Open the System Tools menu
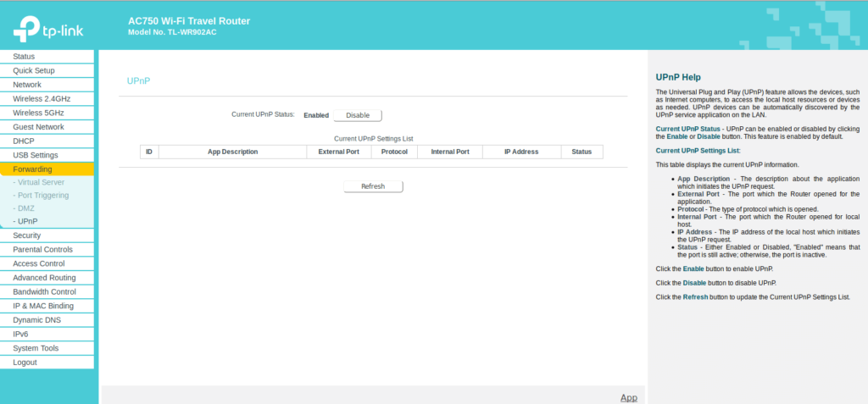Screen dimensions: 868x404 [36, 348]
